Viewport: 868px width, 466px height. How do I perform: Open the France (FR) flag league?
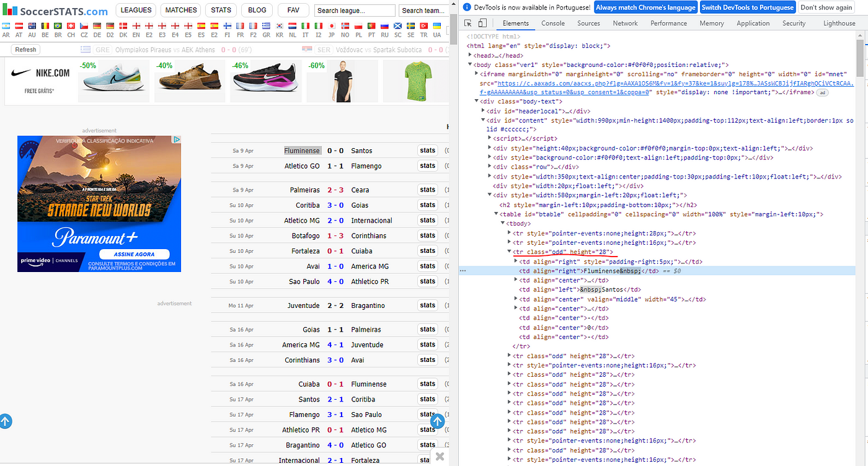[x=240, y=26]
